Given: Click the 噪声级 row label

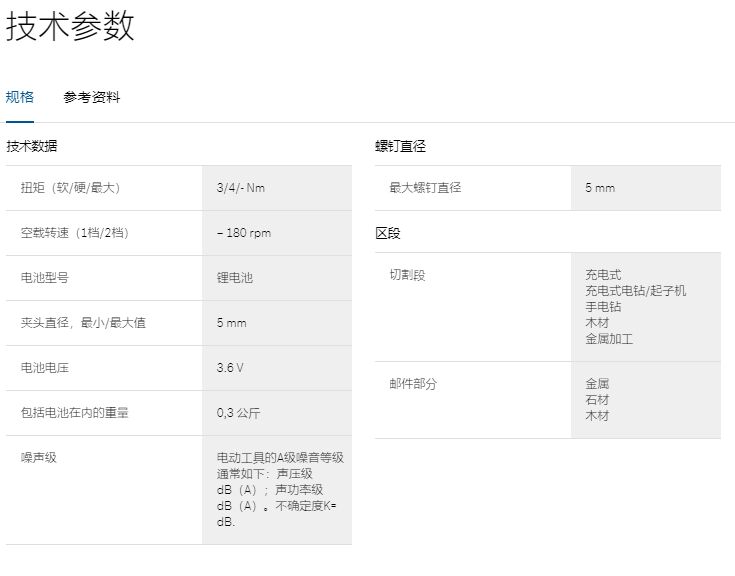Looking at the screenshot, I should (x=39, y=457).
